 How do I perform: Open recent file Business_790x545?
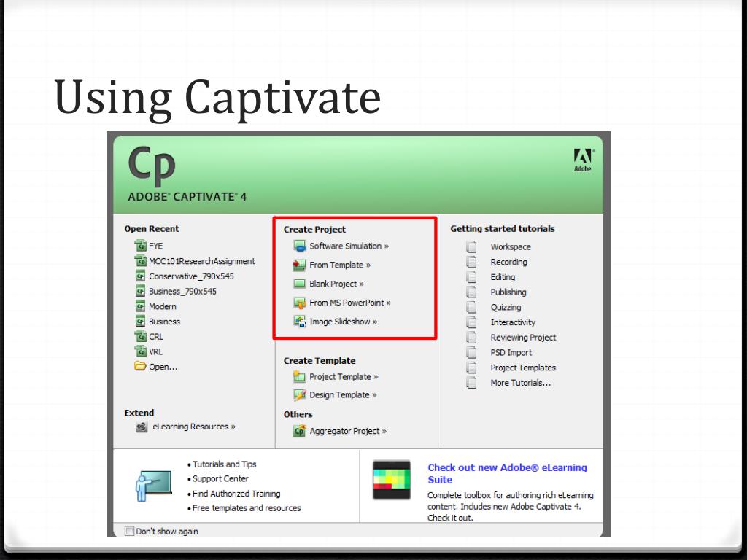pos(182,292)
